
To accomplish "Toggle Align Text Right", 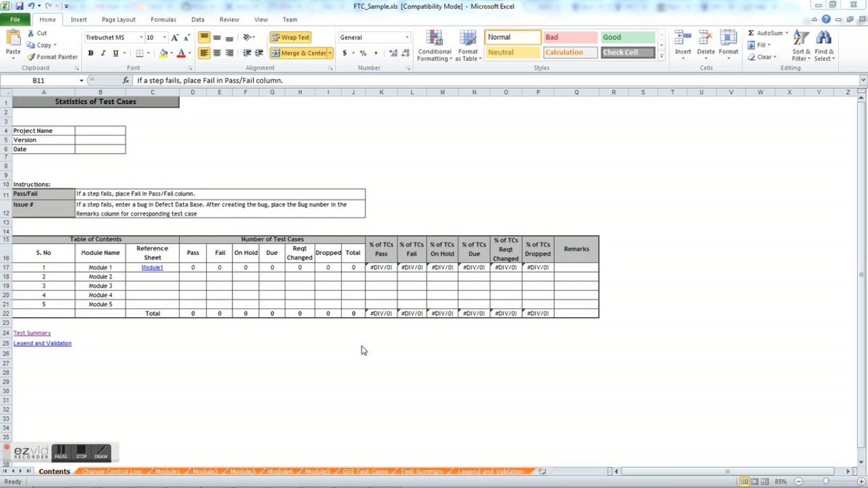I will click(229, 53).
